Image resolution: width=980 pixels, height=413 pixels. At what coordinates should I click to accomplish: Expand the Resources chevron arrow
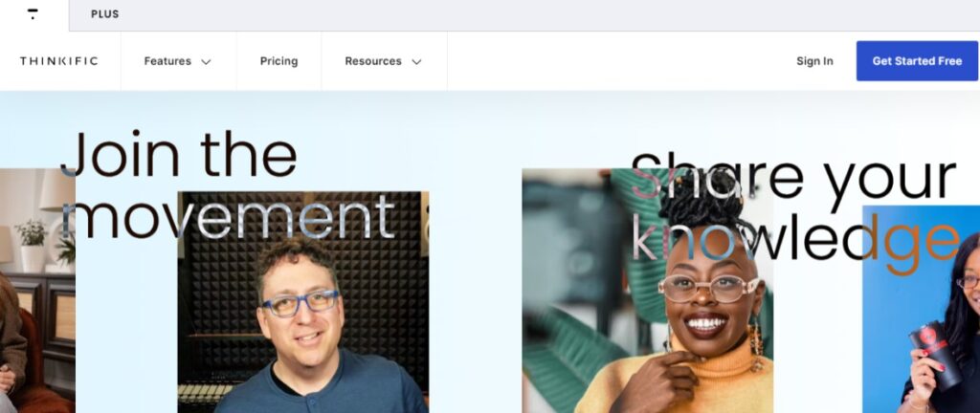(416, 62)
